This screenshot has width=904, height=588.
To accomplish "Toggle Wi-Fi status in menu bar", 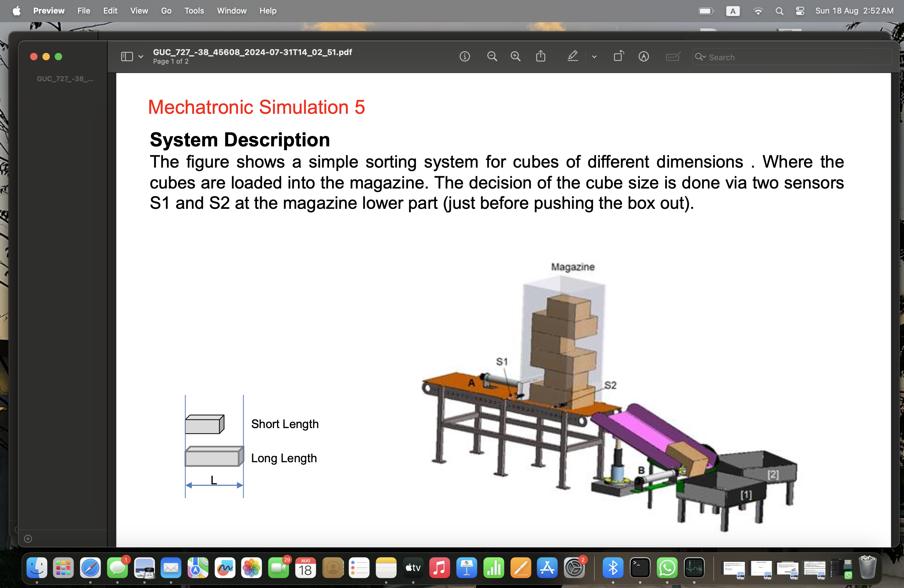I will click(x=758, y=11).
